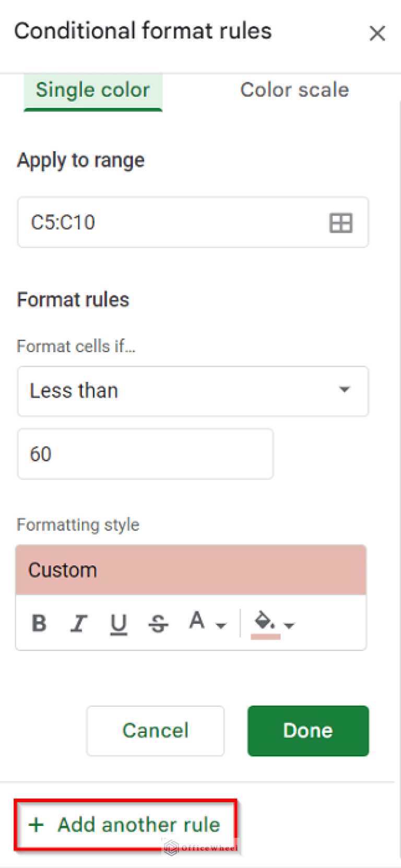401x868 pixels.
Task: Enable underline formatting
Action: [x=119, y=623]
